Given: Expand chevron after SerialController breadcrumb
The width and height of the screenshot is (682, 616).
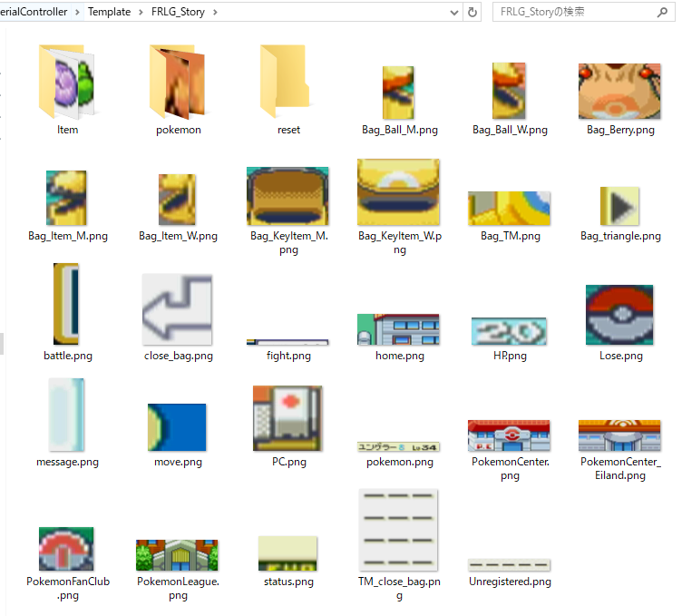Looking at the screenshot, I should tap(77, 12).
